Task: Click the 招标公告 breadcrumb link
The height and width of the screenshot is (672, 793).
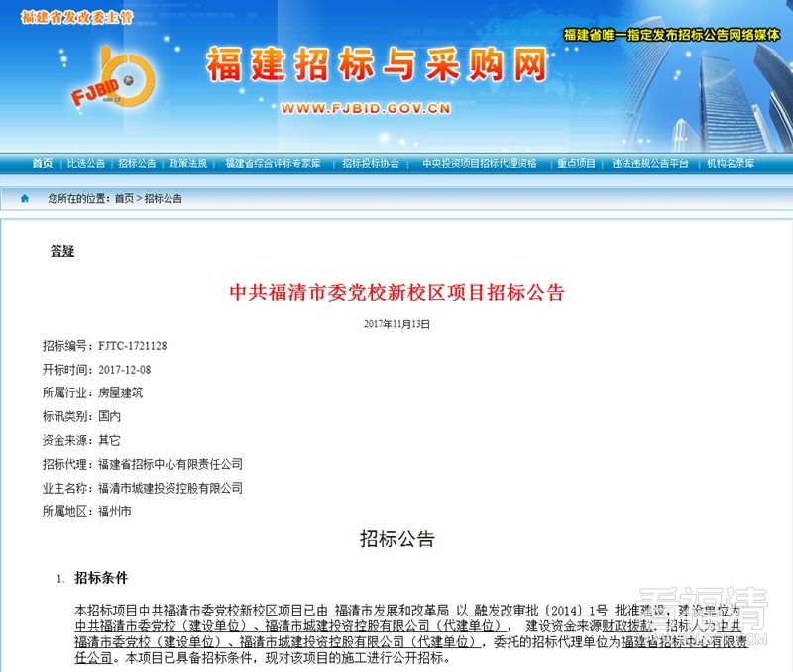Action: tap(164, 198)
